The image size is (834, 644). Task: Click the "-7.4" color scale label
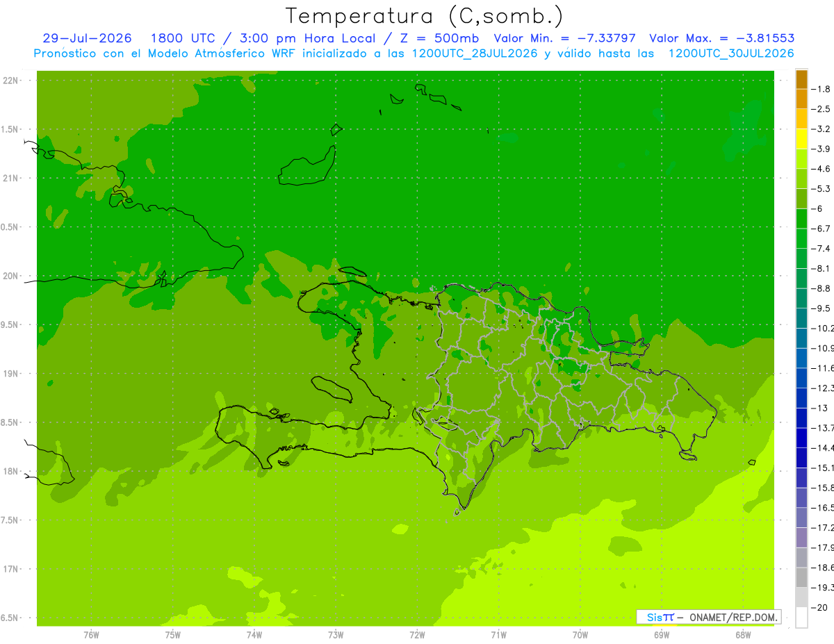click(x=821, y=248)
